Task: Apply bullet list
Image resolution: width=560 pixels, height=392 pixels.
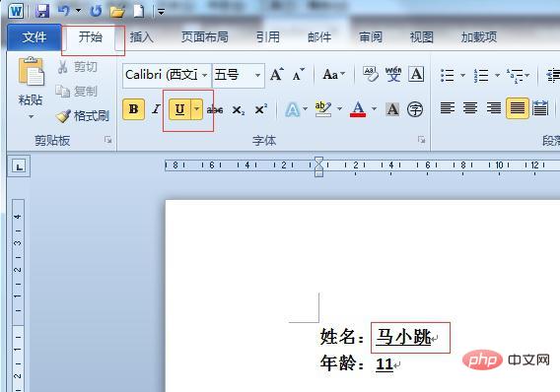Action: [448, 75]
